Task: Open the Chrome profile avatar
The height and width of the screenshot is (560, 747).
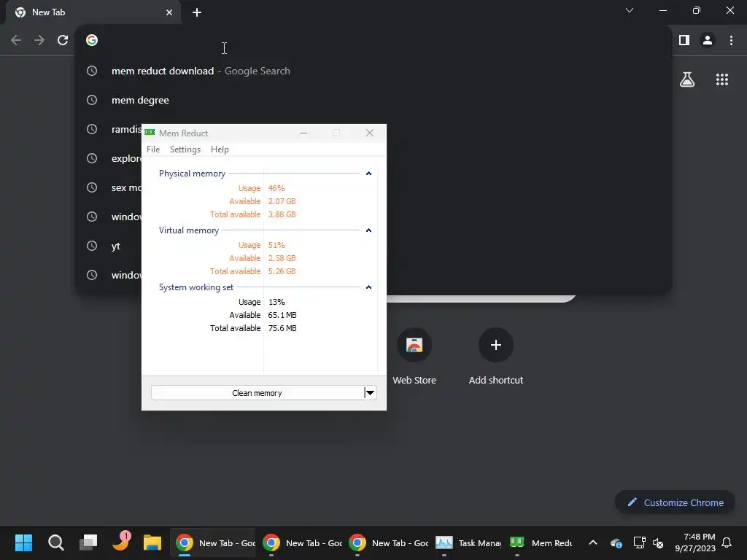Action: (708, 41)
